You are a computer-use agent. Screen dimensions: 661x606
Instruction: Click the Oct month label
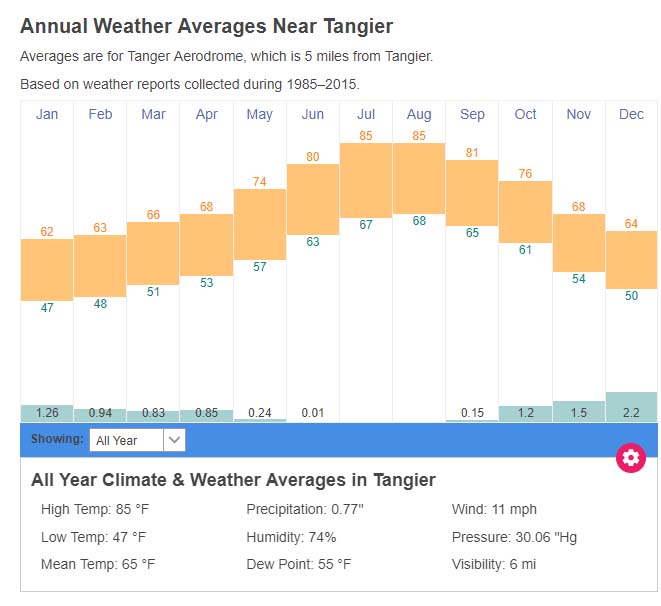point(525,115)
